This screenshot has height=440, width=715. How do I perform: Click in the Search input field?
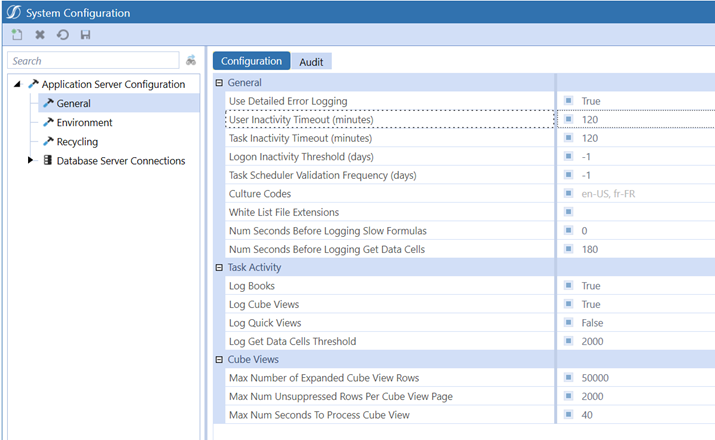(93, 61)
